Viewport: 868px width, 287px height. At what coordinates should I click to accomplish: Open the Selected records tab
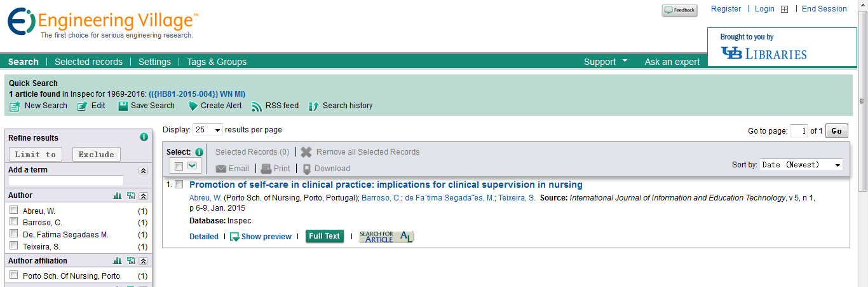(88, 62)
